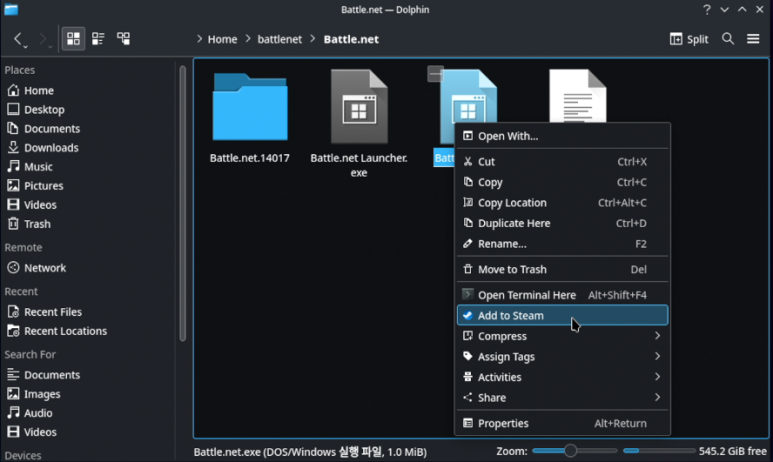Image resolution: width=773 pixels, height=462 pixels.
Task: Switch to Icons view mode
Action: (73, 39)
